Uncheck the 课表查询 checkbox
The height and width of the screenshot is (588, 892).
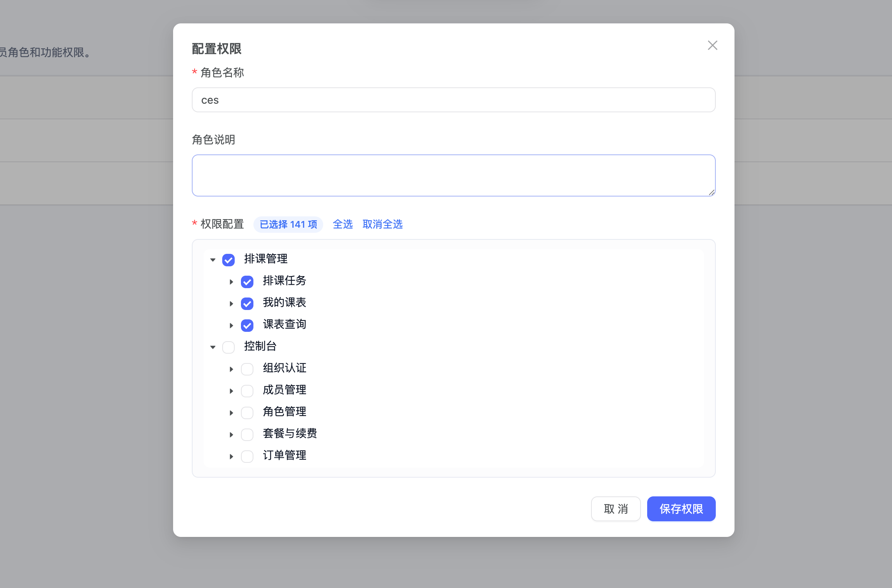(x=247, y=325)
